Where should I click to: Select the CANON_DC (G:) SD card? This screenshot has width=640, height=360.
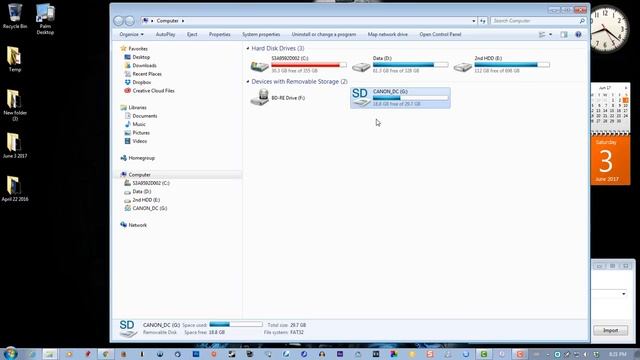tap(400, 98)
